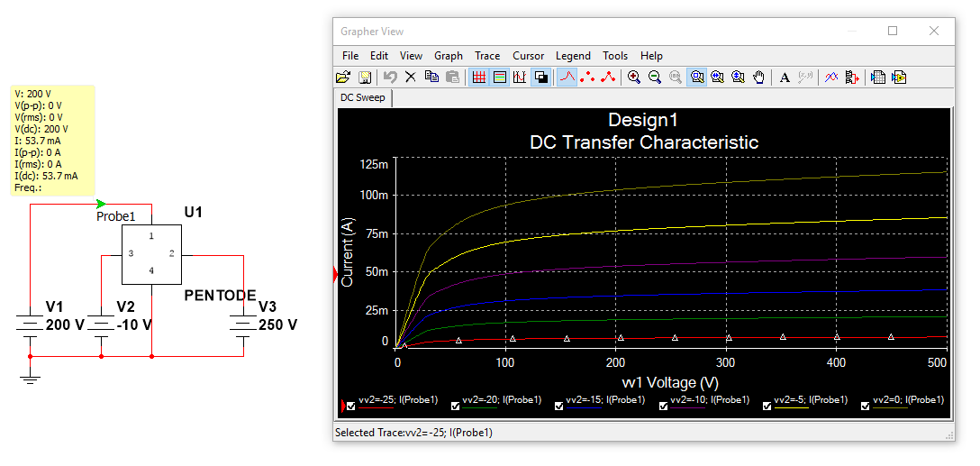Open the Trace menu
This screenshot has height=466, width=980.
point(487,56)
